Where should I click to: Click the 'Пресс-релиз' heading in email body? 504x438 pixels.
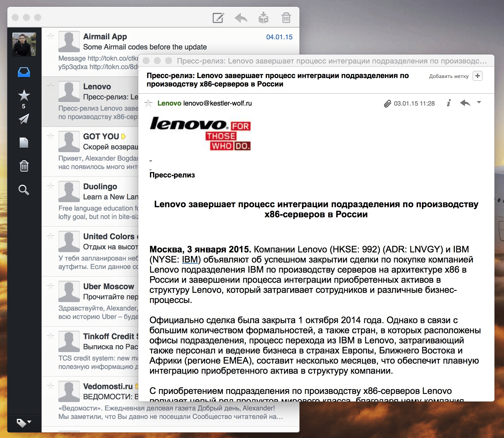pos(172,175)
